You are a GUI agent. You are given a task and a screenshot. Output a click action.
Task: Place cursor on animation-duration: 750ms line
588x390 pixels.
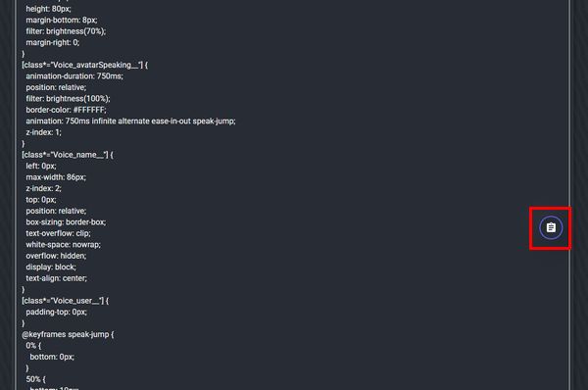[74, 76]
